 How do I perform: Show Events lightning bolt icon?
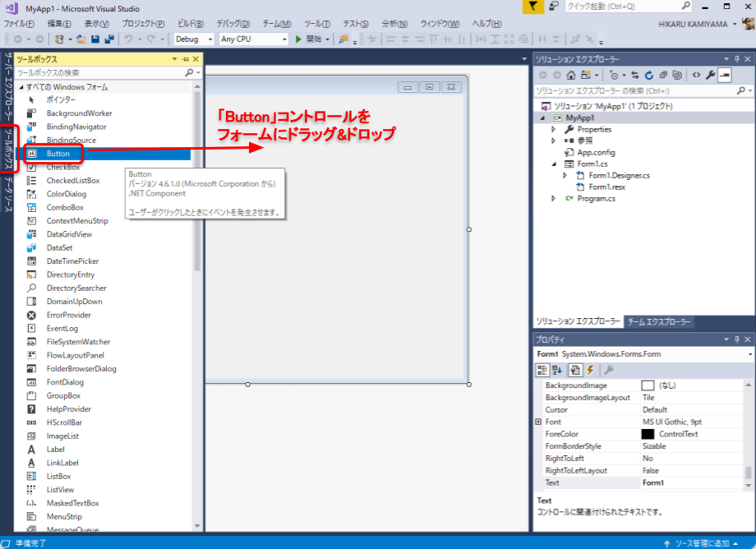[590, 370]
